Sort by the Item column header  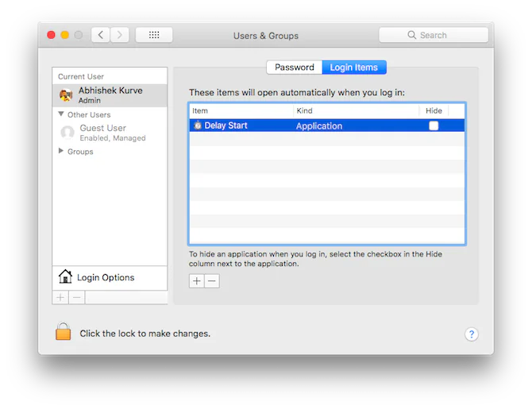(x=241, y=110)
